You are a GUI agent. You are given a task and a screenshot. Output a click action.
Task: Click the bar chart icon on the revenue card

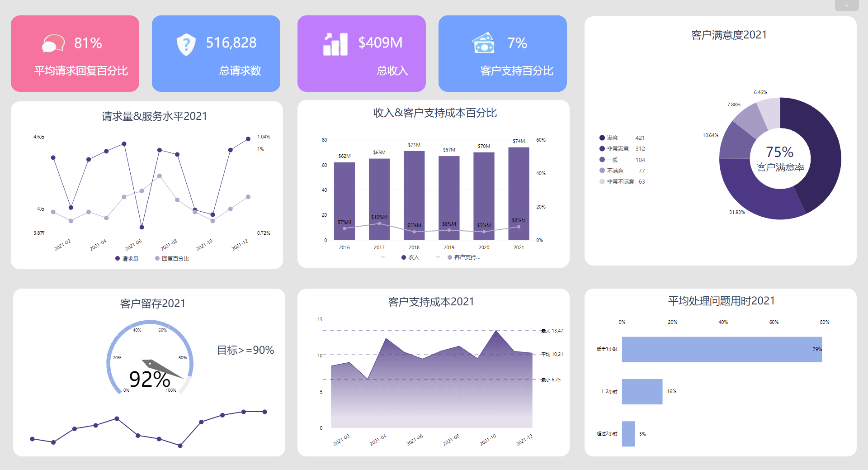click(x=335, y=44)
